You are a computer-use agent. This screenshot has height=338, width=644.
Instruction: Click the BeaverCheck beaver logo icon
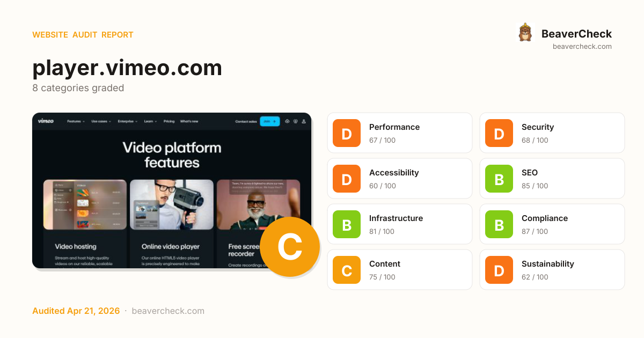coord(525,32)
